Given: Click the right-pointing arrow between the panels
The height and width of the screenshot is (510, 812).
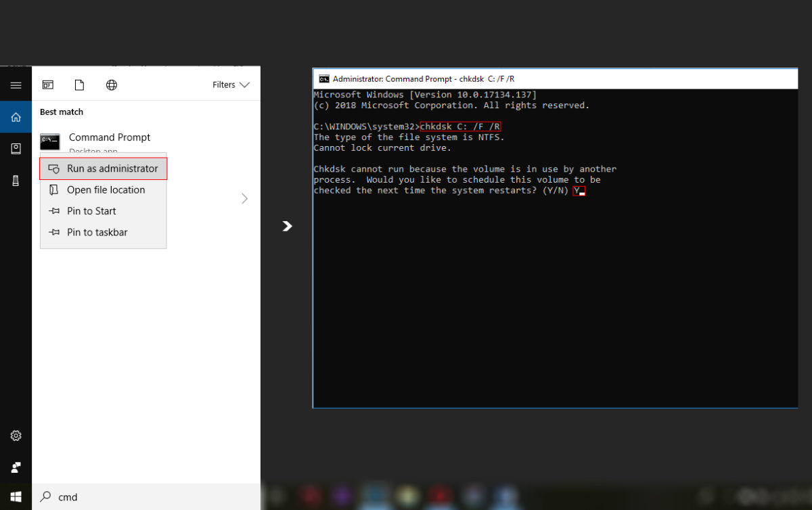Looking at the screenshot, I should 287,227.
